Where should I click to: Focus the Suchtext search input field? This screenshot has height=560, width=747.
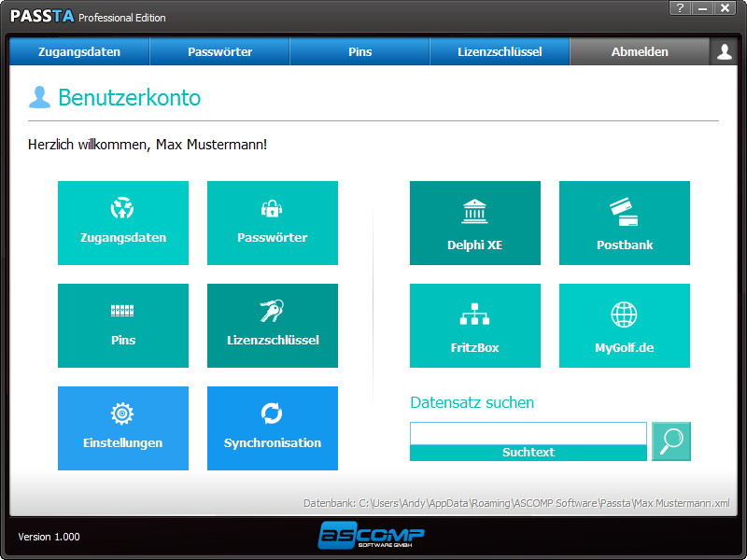click(529, 433)
